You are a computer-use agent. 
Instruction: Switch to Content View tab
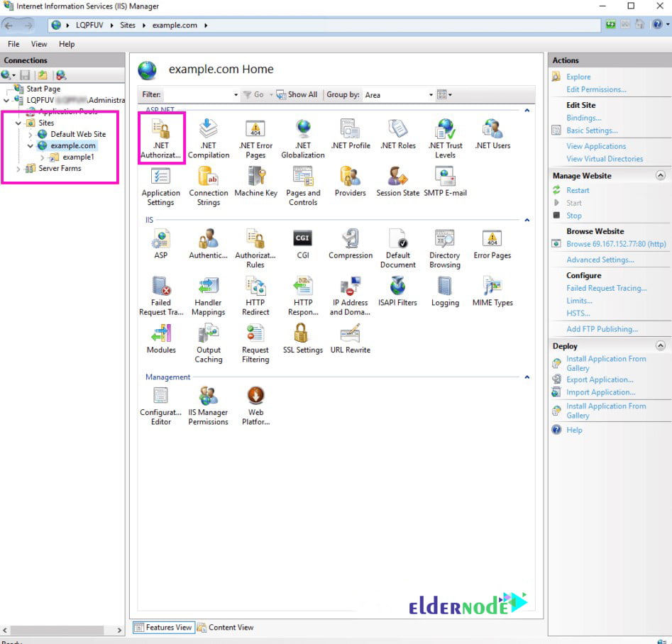(x=226, y=628)
